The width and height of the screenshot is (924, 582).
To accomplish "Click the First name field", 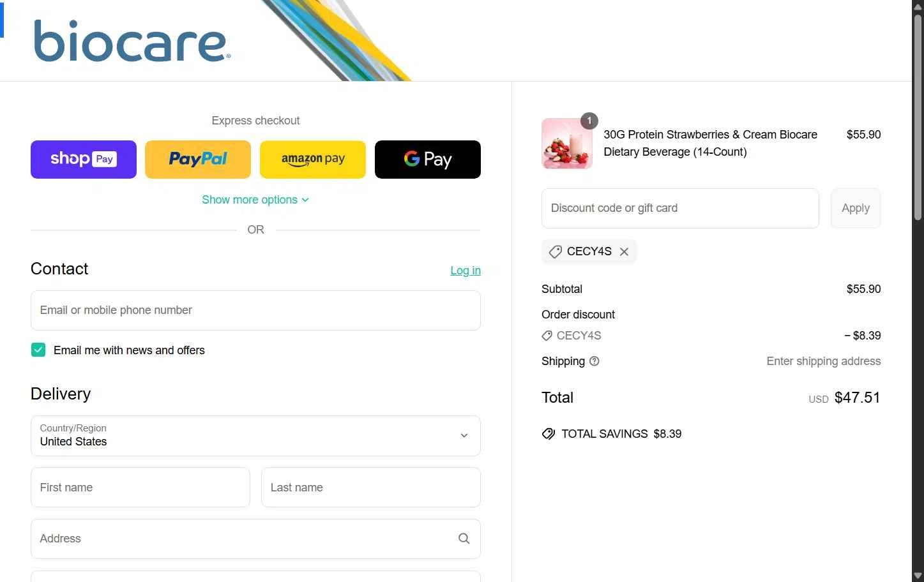I will tap(140, 488).
